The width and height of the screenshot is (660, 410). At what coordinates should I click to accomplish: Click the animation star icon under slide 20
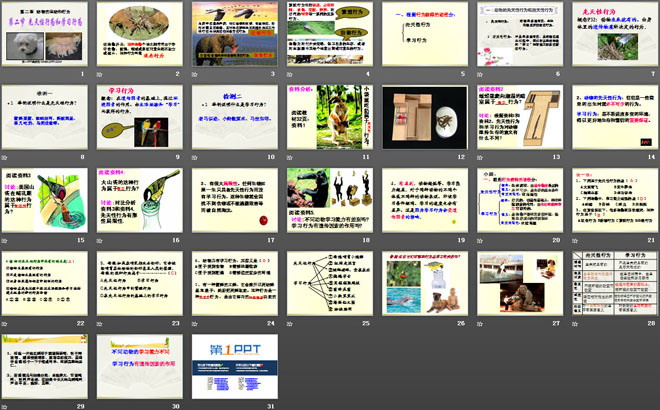[x=480, y=241]
